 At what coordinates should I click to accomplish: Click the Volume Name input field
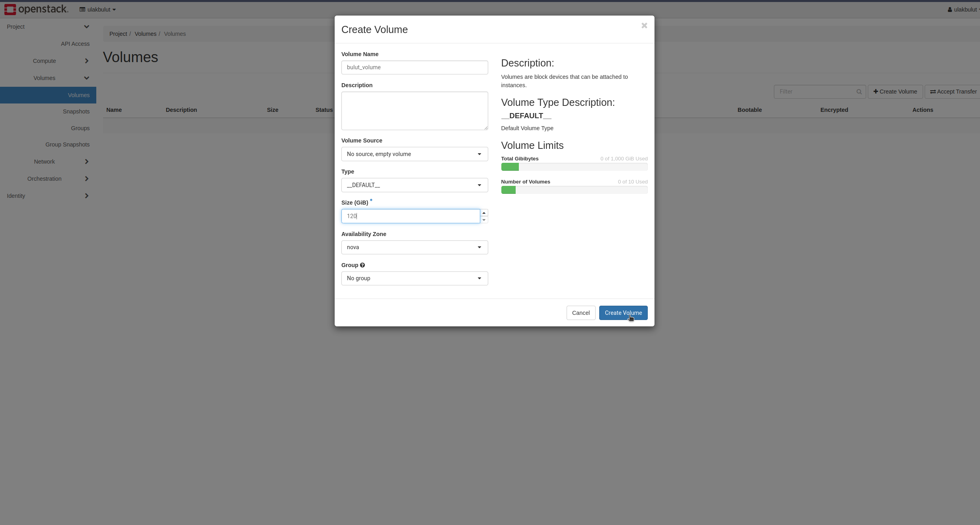[415, 67]
